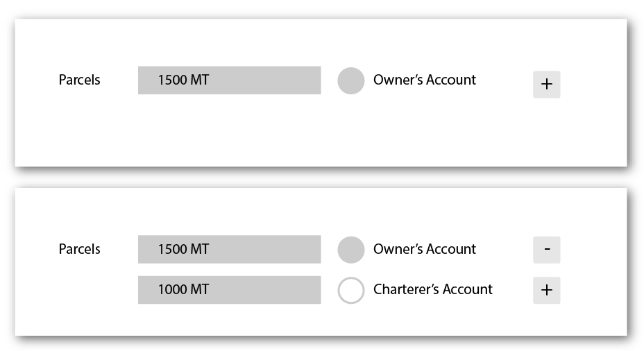Screen dimensions: 644x351
Task: Focus the 1500 MT field in the single-parcel panel
Action: point(229,80)
